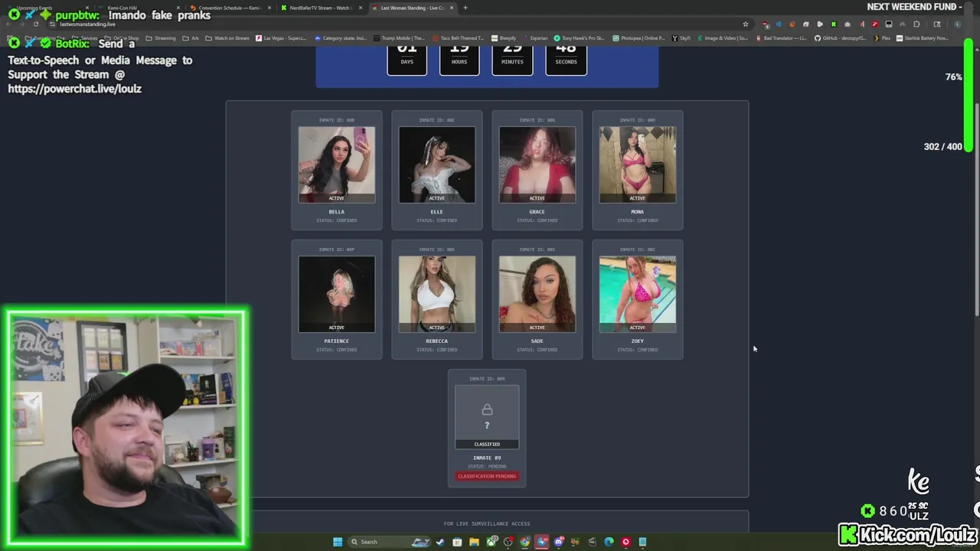The width and height of the screenshot is (980, 551).
Task: Switch to Chrome in the taskbar
Action: (x=524, y=542)
